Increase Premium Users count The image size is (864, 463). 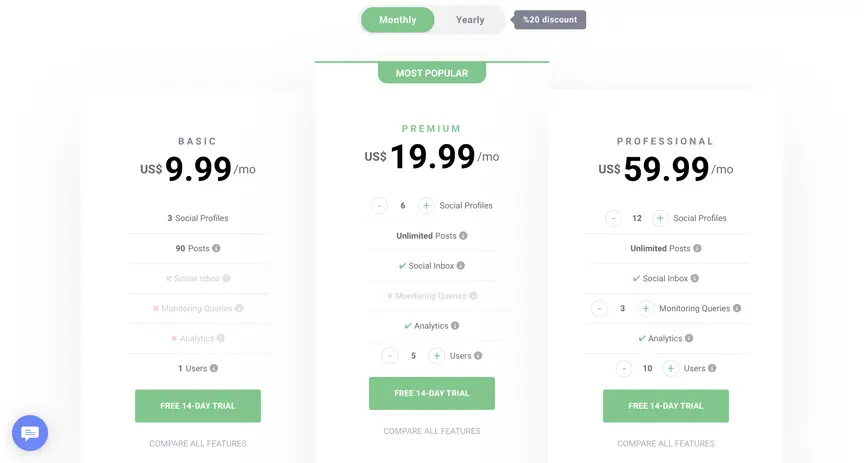[437, 356]
